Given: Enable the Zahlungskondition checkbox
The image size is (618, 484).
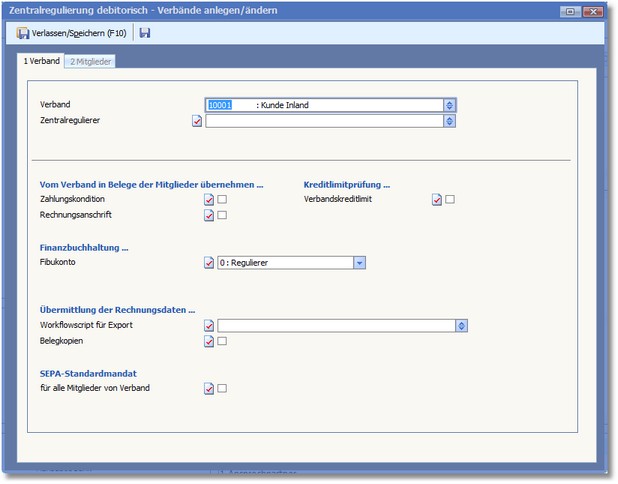Looking at the screenshot, I should tap(222, 200).
